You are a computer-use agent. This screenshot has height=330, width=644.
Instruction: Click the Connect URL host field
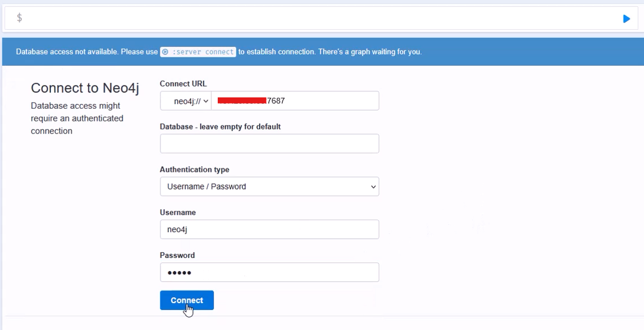point(295,101)
